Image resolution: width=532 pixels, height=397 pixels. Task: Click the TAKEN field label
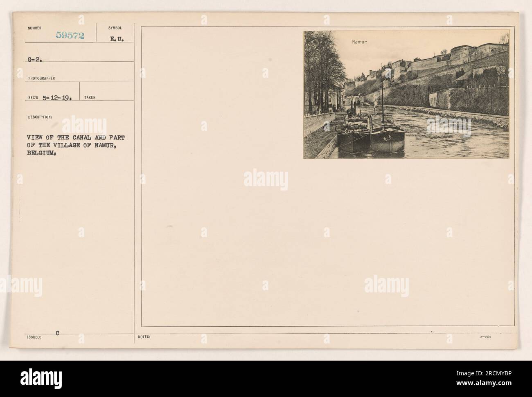(90, 98)
